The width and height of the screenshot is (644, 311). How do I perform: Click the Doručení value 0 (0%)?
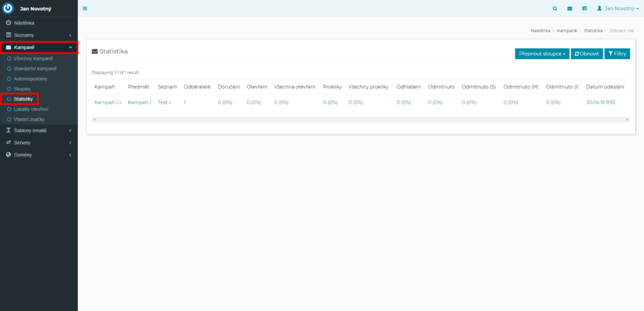[x=225, y=102]
